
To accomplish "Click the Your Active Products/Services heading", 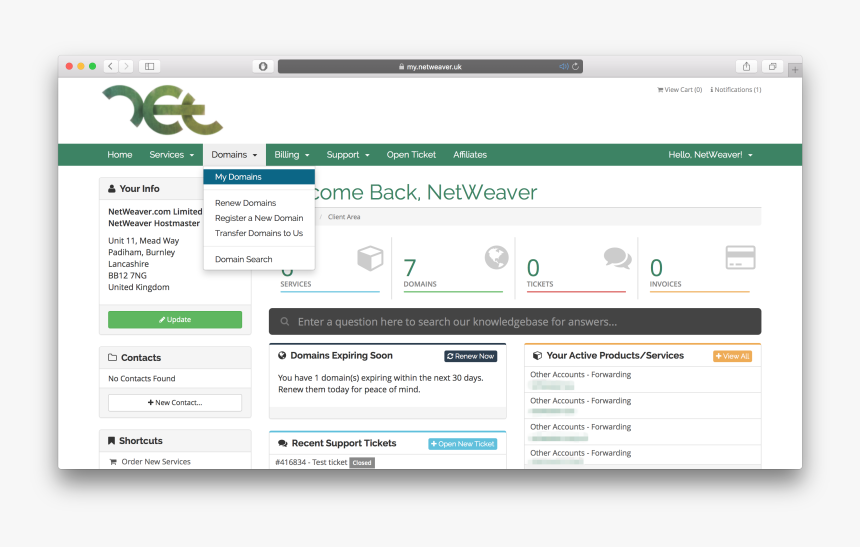I will tap(615, 356).
